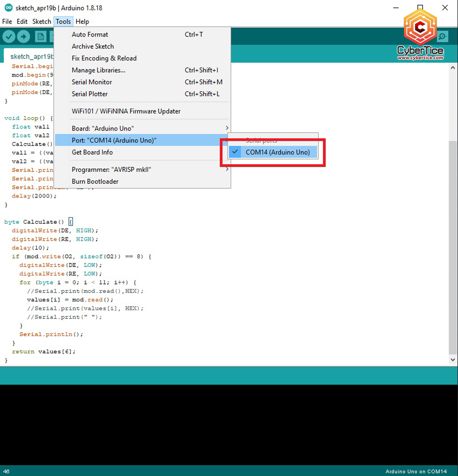
Task: Open the Help menu
Action: point(82,21)
